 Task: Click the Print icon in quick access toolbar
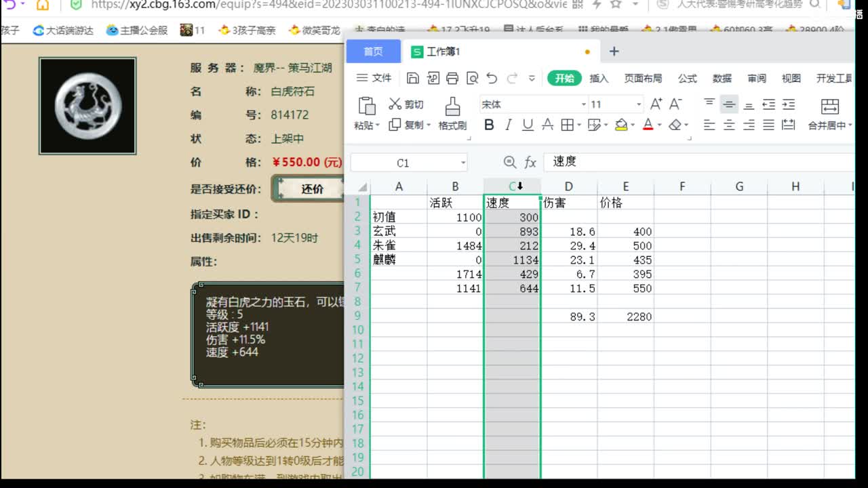pyautogui.click(x=452, y=78)
